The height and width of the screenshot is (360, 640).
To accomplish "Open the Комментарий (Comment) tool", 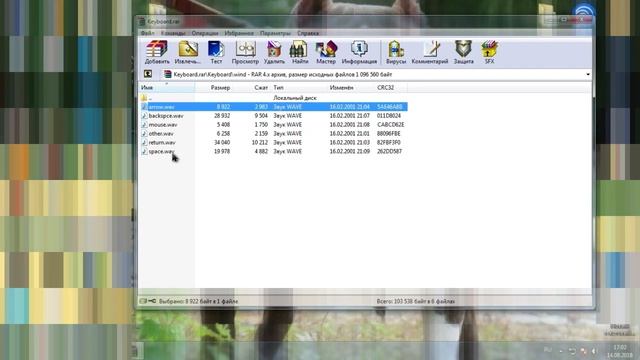I will coord(430,52).
